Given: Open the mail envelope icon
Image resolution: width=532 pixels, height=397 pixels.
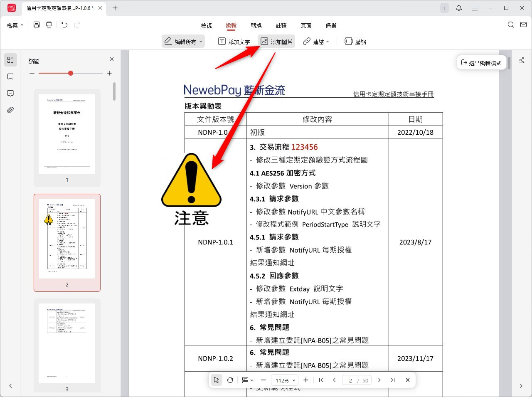Looking at the screenshot, I should click(524, 25).
